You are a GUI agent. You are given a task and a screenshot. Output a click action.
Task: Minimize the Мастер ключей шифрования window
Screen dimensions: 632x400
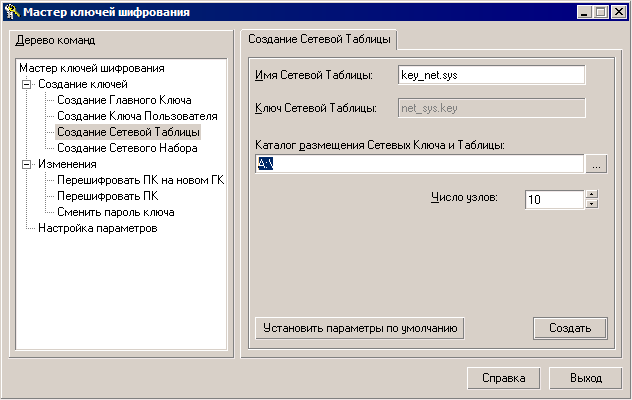[x=584, y=12]
